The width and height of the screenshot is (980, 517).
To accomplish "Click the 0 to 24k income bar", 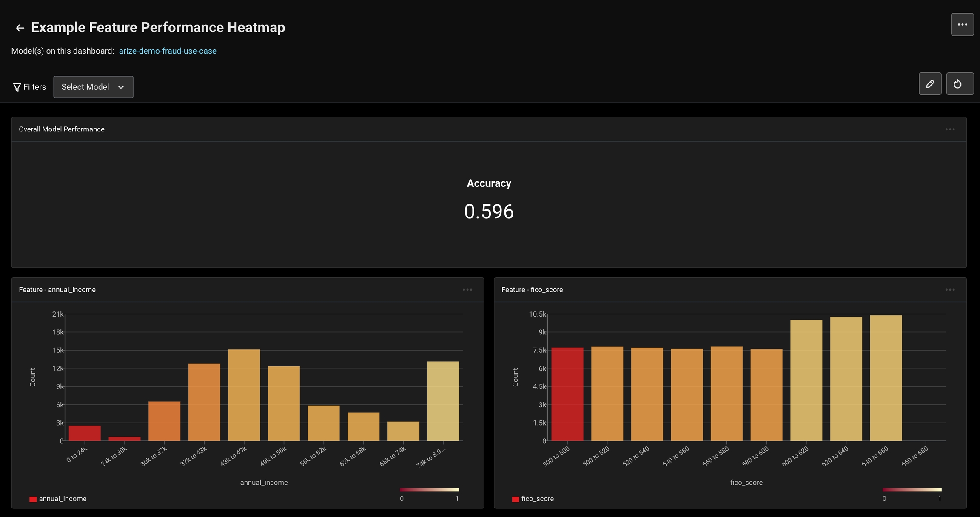I will coord(85,433).
